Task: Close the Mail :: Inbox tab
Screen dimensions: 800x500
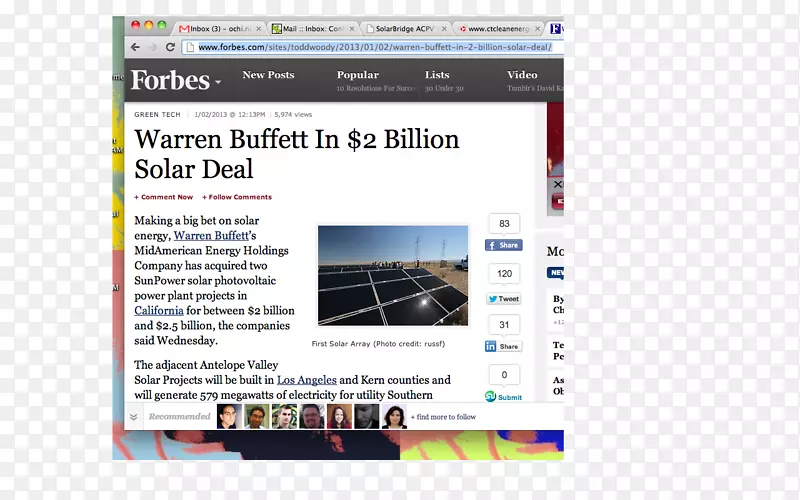Action: pyautogui.click(x=352, y=29)
